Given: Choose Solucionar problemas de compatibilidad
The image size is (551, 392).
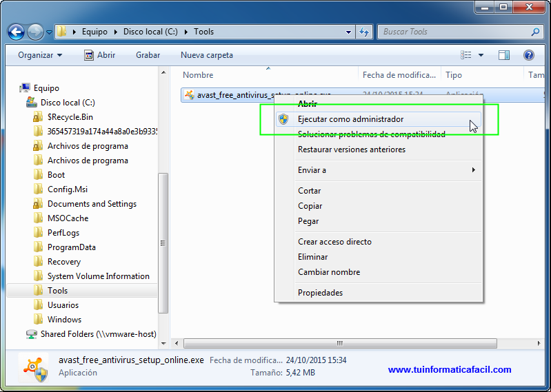Looking at the screenshot, I should (372, 134).
